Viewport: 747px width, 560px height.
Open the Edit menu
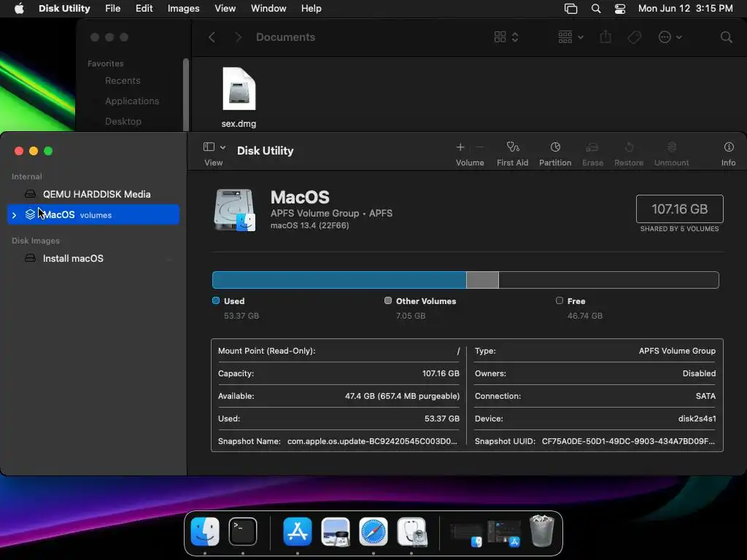click(144, 9)
